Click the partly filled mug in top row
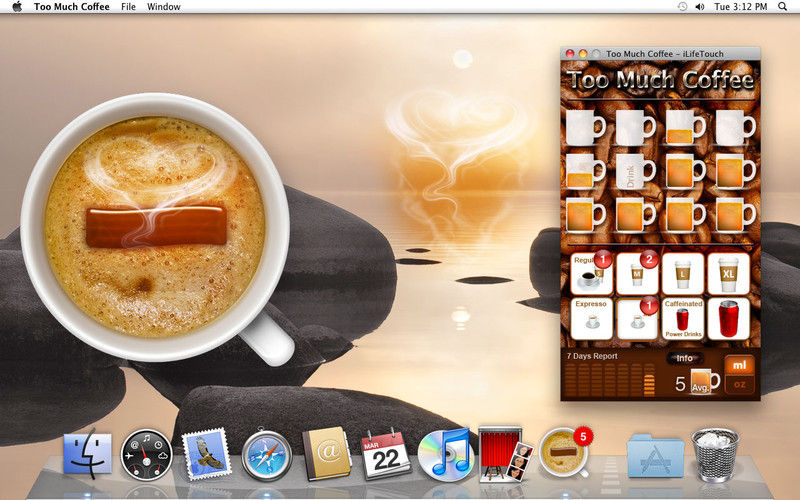 pyautogui.click(x=685, y=128)
